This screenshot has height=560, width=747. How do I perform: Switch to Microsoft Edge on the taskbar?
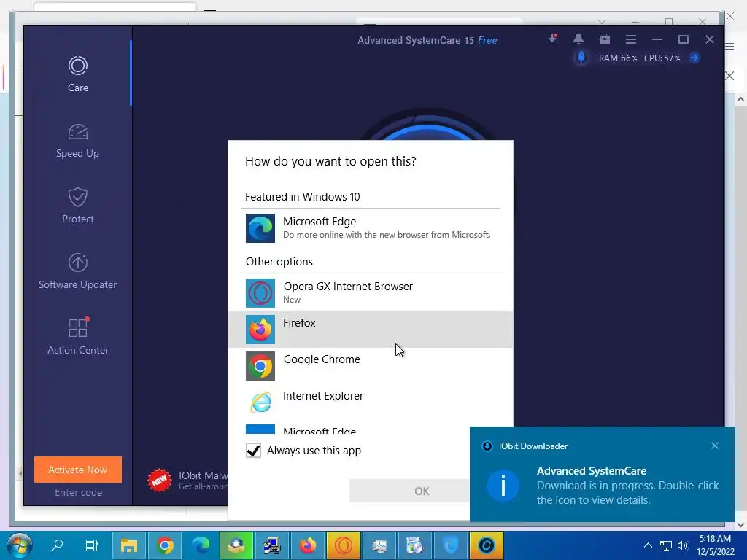200,545
